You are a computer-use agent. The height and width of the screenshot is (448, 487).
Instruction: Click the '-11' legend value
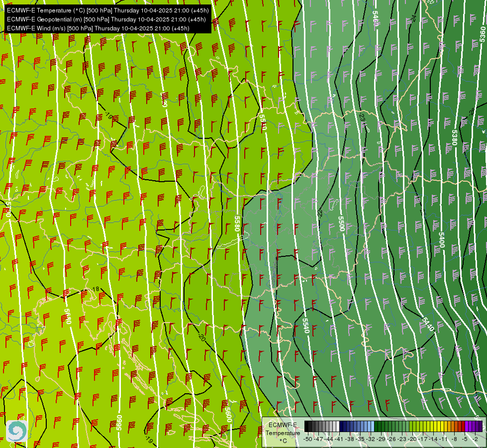click(x=444, y=439)
